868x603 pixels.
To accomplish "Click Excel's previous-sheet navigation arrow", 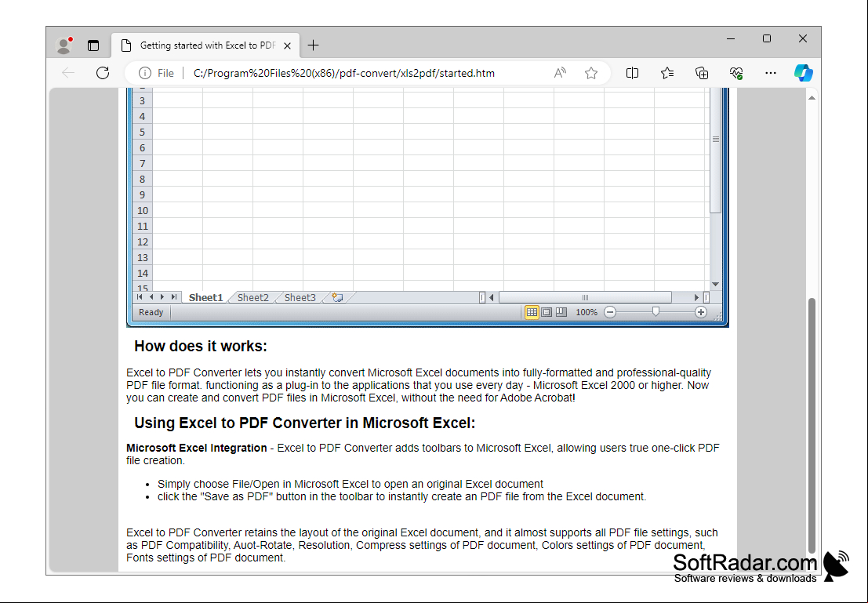I will (x=151, y=297).
